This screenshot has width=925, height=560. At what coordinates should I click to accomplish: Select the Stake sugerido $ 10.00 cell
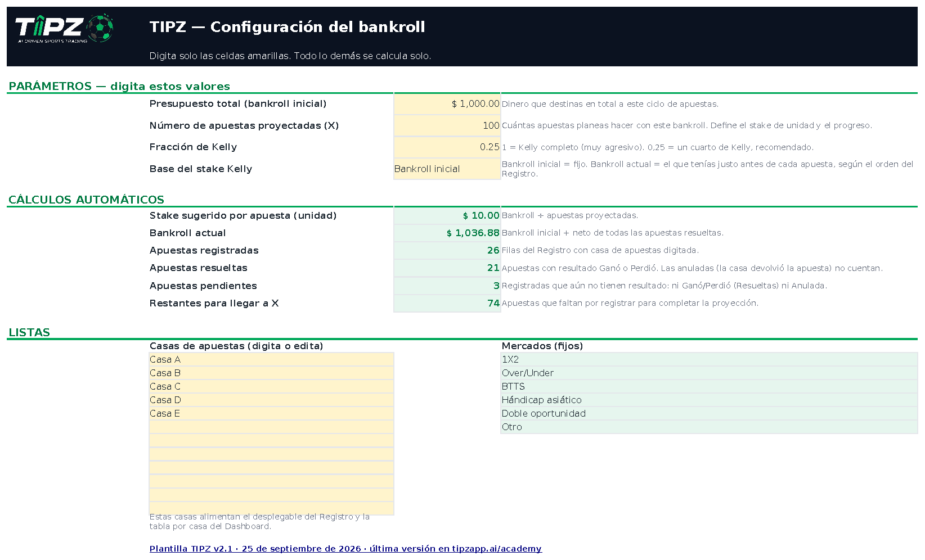tap(447, 215)
